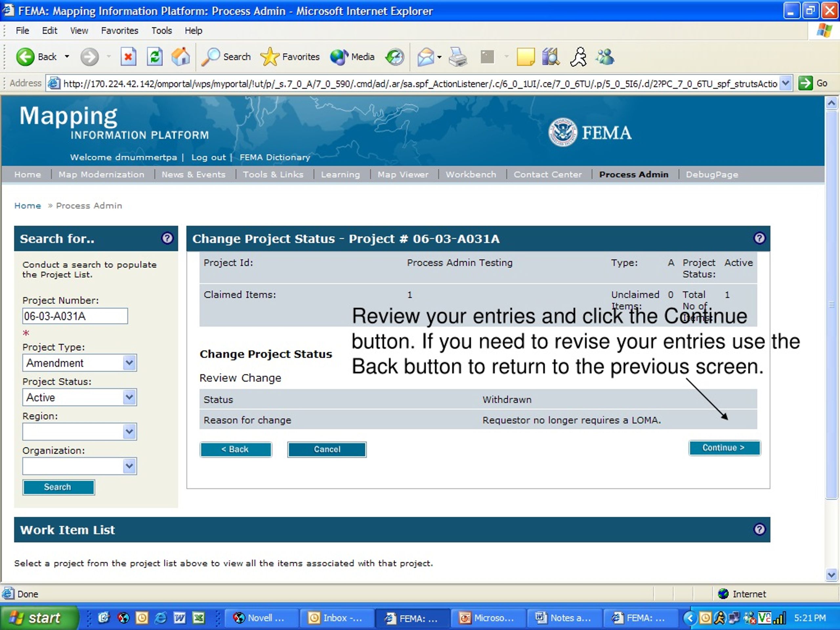Viewport: 840px width, 630px height.
Task: Click the browser address bar URL
Action: pos(420,84)
